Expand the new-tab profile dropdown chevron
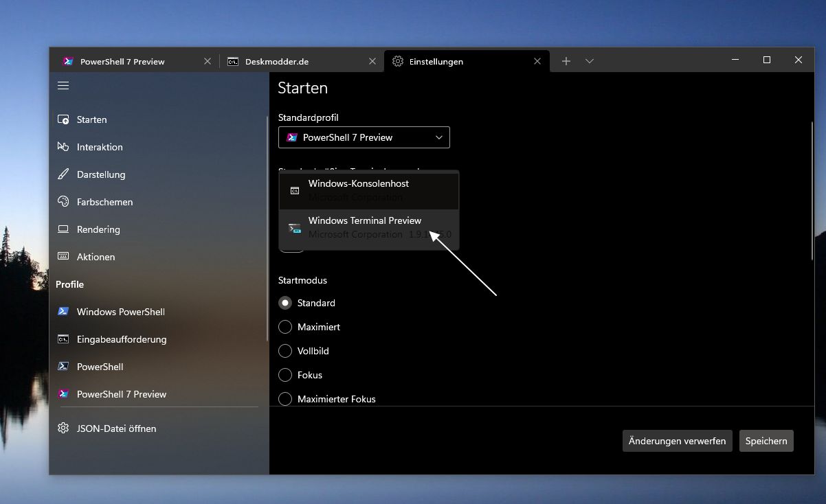 tap(590, 61)
